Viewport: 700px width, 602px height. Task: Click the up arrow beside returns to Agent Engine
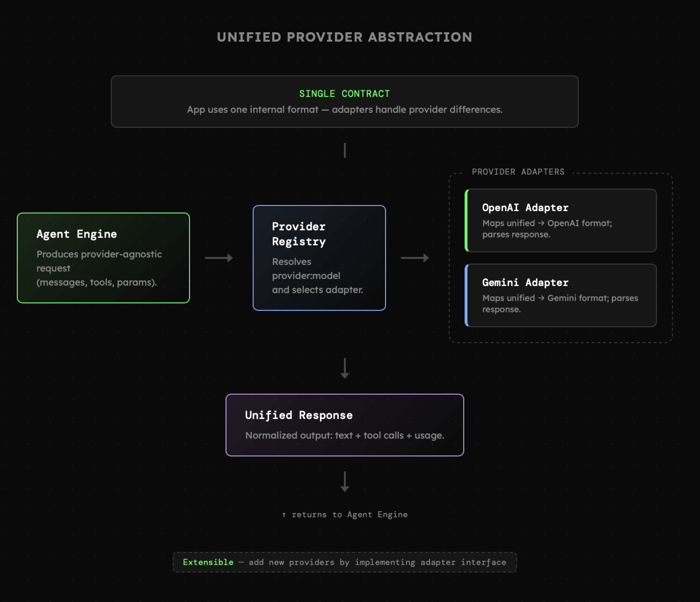click(284, 515)
